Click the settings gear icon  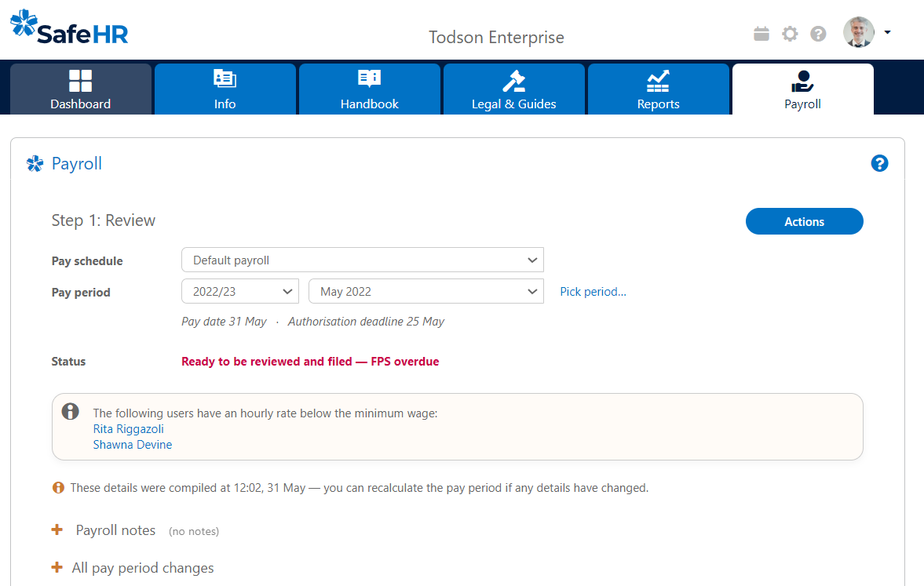click(790, 34)
